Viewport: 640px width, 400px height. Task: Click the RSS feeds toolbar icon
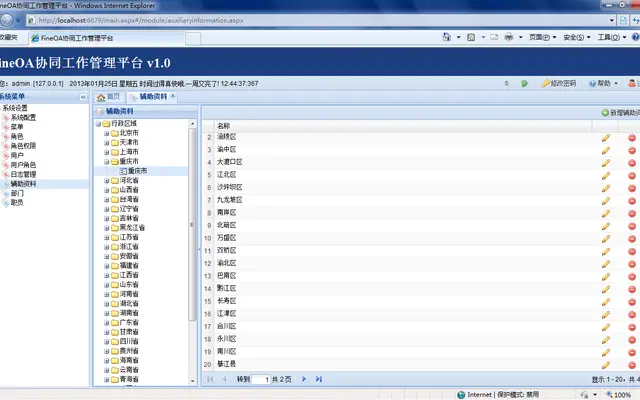pyautogui.click(x=471, y=37)
